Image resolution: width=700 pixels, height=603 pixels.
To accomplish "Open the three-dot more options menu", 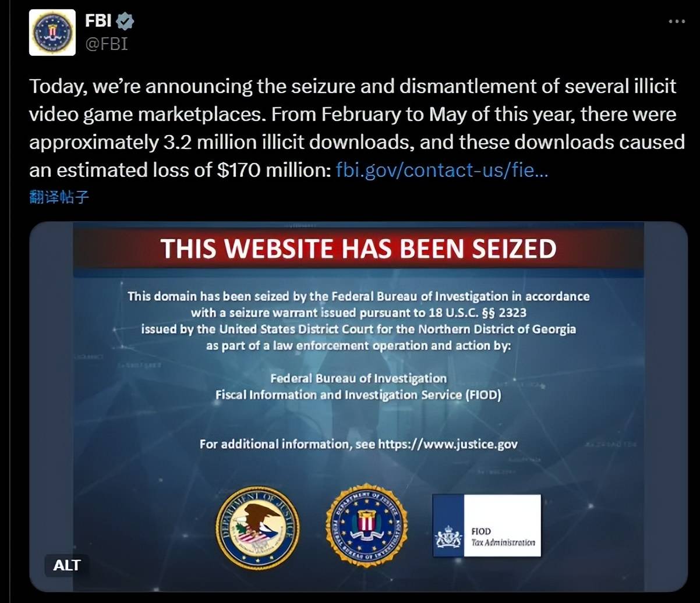I will pos(677,21).
